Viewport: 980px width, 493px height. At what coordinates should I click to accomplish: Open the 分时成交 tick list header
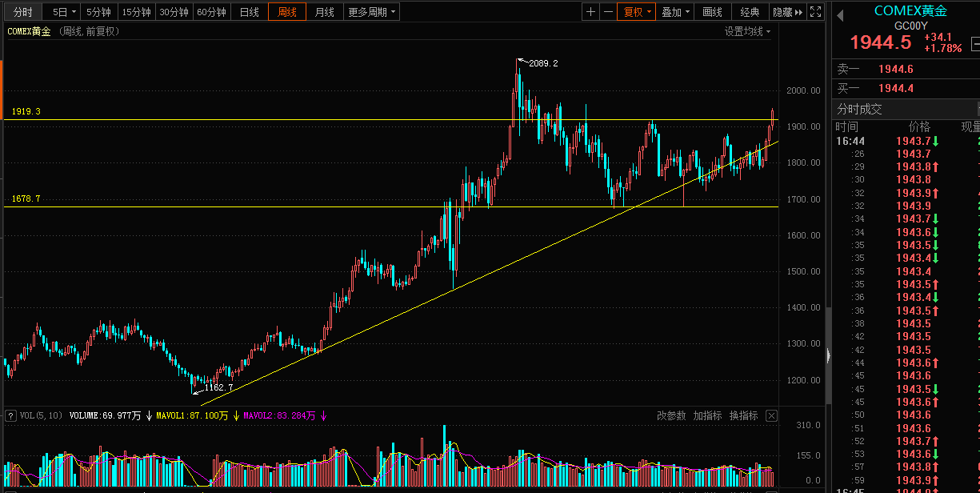860,109
